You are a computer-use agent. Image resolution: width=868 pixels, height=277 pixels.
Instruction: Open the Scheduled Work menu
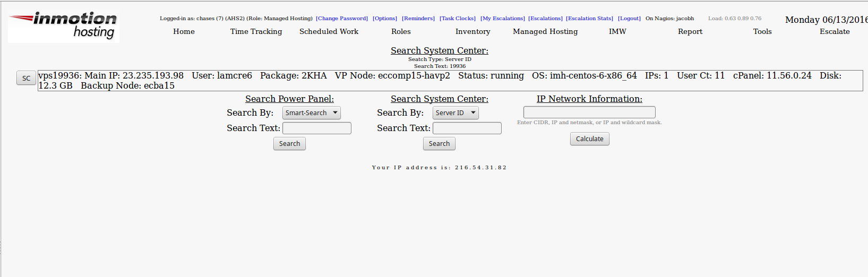point(329,32)
